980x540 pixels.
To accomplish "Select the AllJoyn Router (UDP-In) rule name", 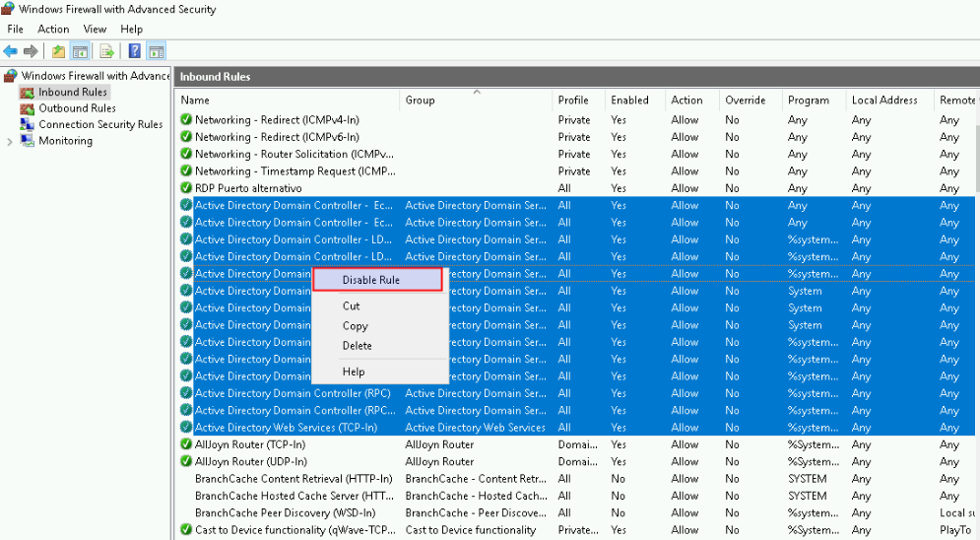I will tap(250, 461).
